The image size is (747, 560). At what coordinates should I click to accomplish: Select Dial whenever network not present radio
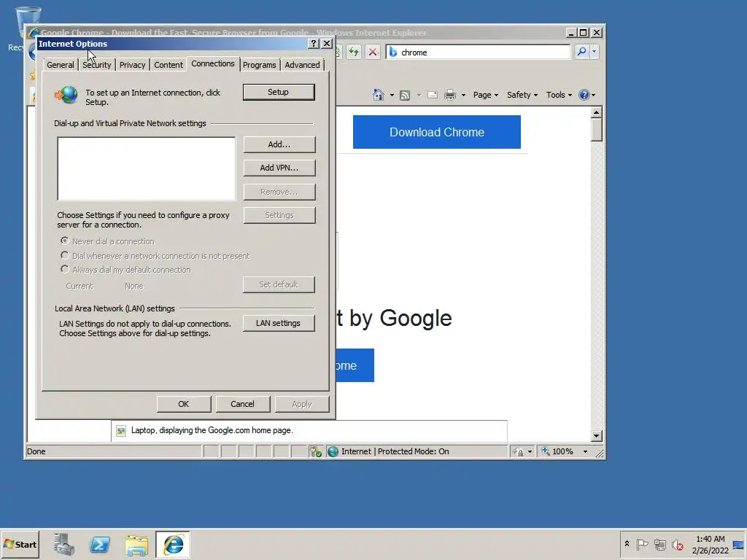65,255
